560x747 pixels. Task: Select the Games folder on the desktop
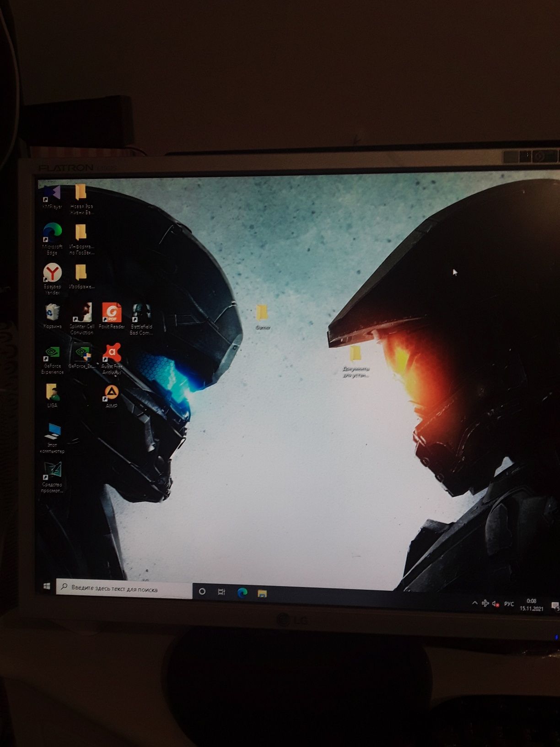pyautogui.click(x=263, y=317)
